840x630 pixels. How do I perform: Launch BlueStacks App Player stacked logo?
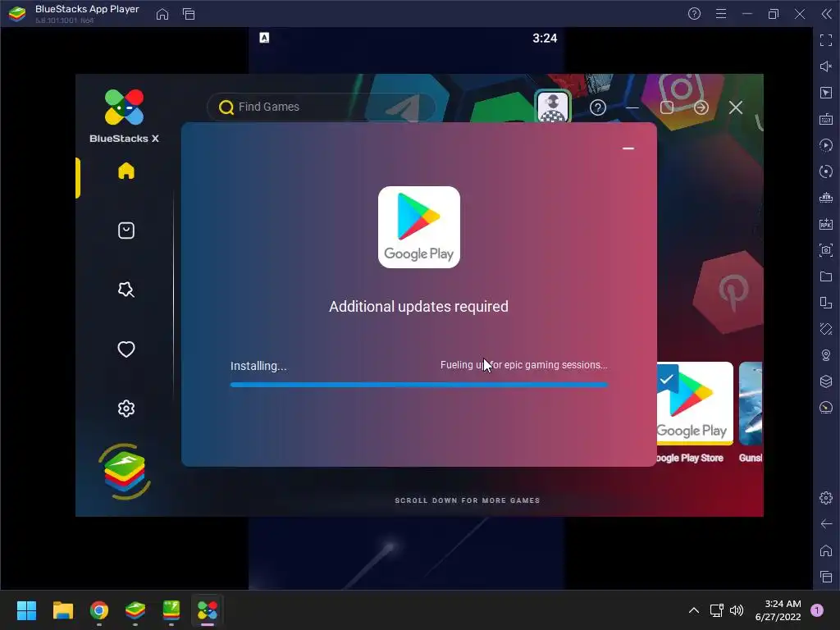pos(125,472)
